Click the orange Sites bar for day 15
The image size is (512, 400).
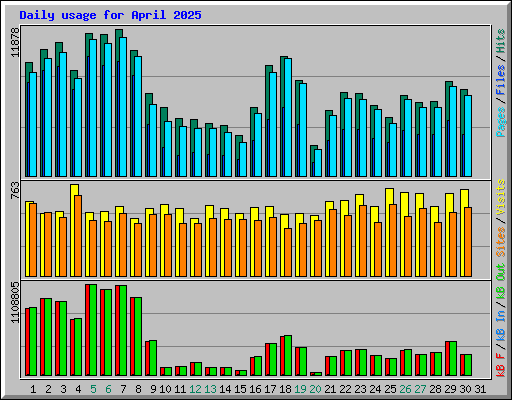(243, 248)
